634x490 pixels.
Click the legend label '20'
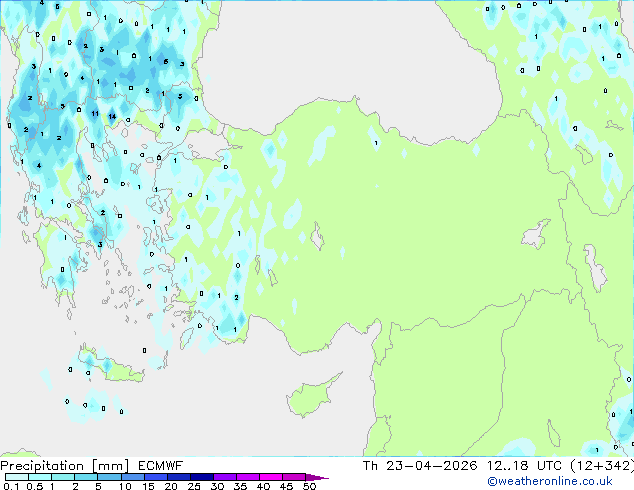click(x=171, y=486)
